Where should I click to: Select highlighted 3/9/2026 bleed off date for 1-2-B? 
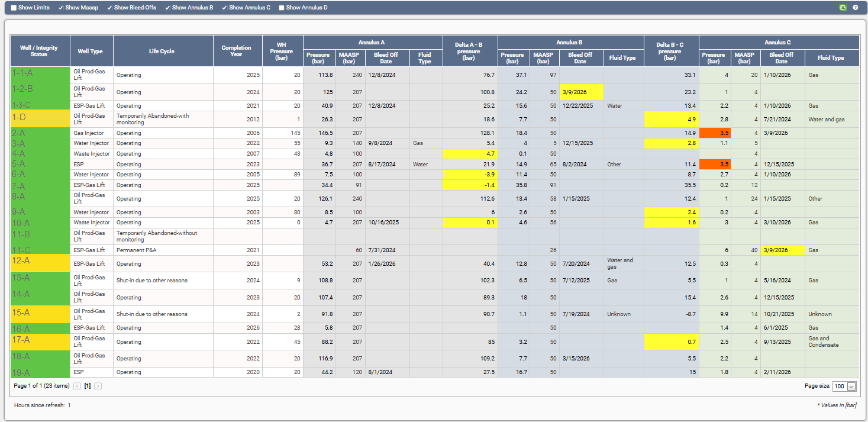580,92
